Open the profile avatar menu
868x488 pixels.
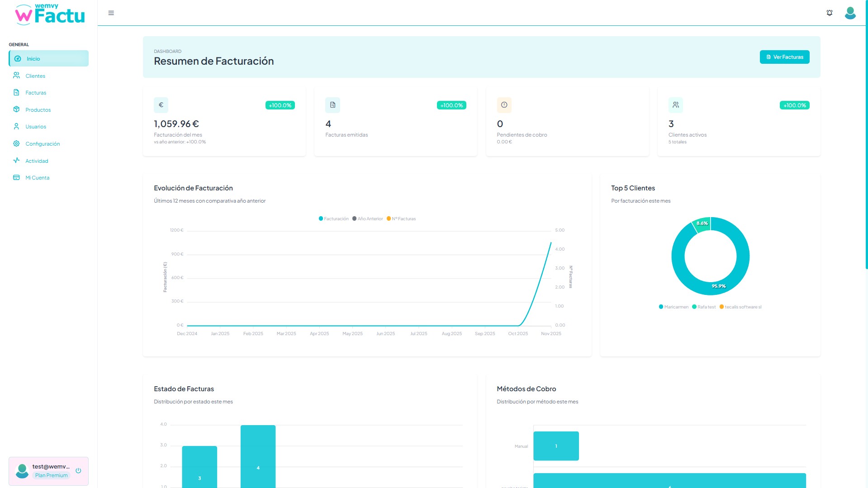tap(850, 13)
